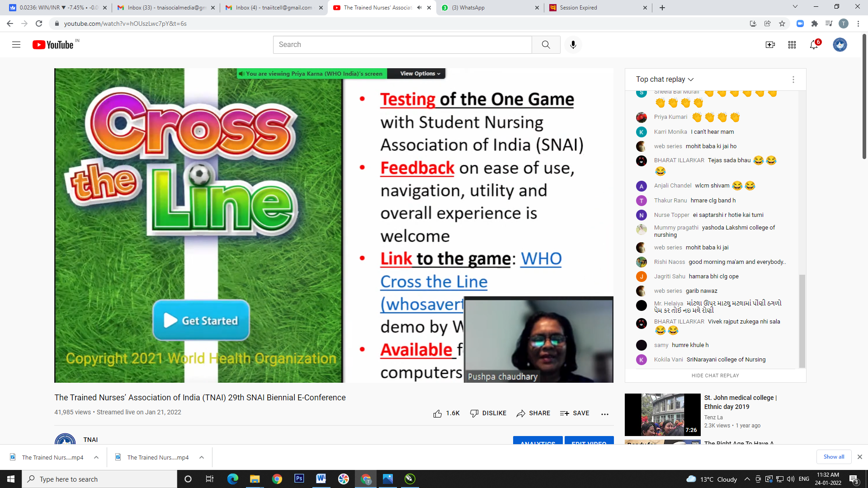Click the video player area

pos(334,225)
